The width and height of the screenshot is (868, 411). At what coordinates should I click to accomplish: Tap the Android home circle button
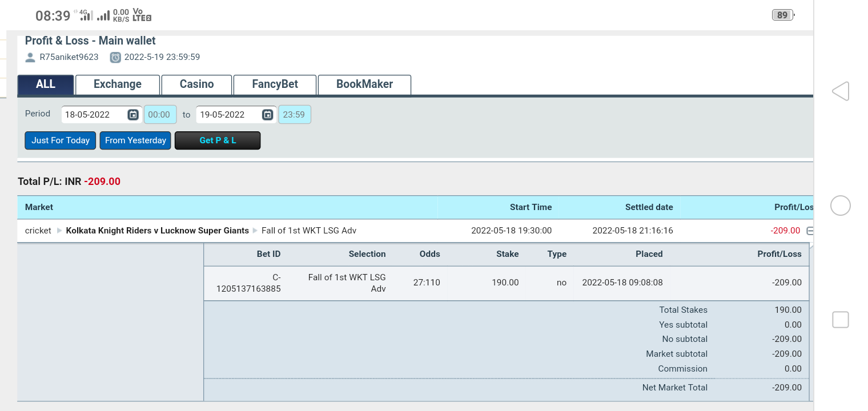pos(840,205)
